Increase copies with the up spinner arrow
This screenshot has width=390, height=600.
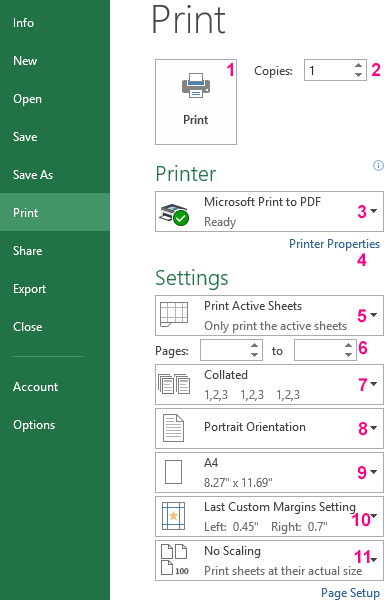tap(358, 65)
